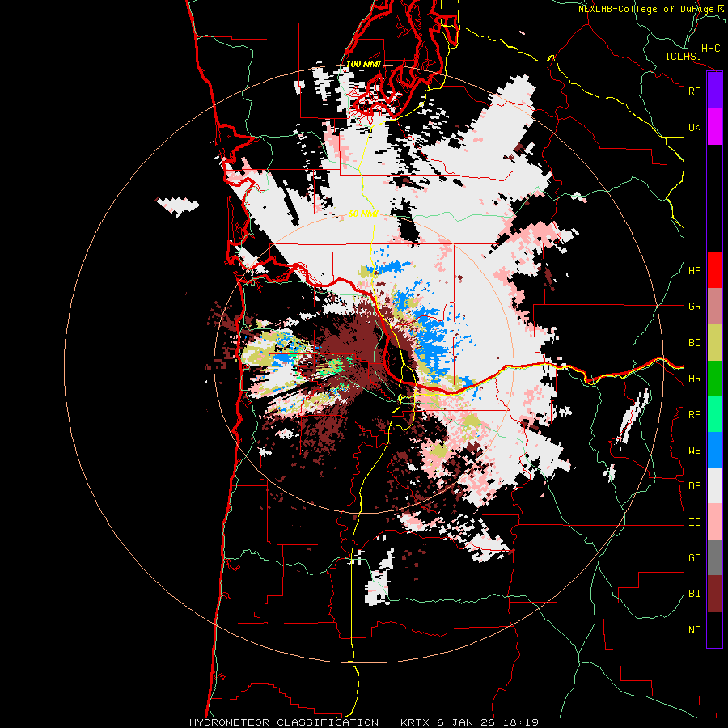Click the GR legend label

(x=694, y=307)
